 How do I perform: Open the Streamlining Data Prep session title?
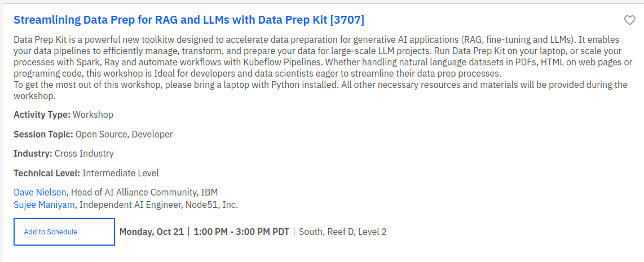(x=169, y=20)
